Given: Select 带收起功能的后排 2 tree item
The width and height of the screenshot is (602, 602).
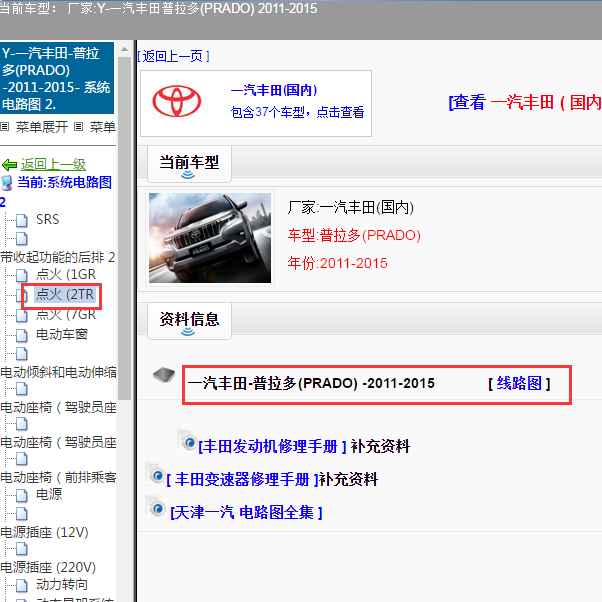Looking at the screenshot, I should tap(58, 257).
